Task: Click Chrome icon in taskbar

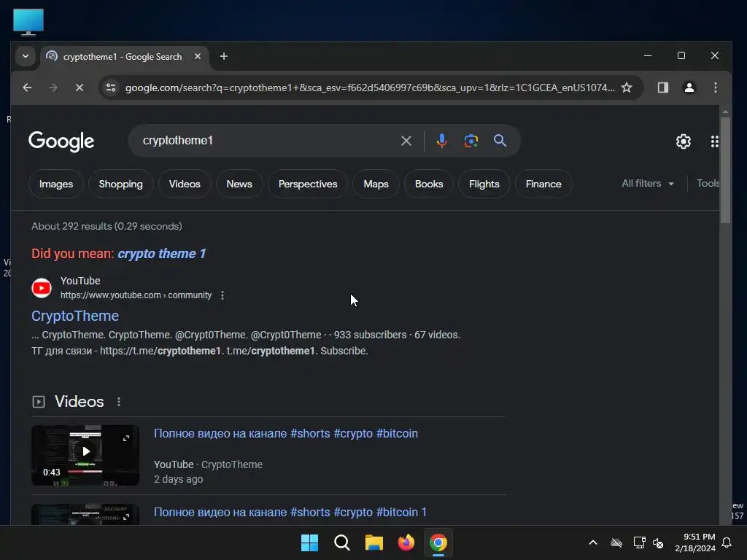Action: pos(438,542)
